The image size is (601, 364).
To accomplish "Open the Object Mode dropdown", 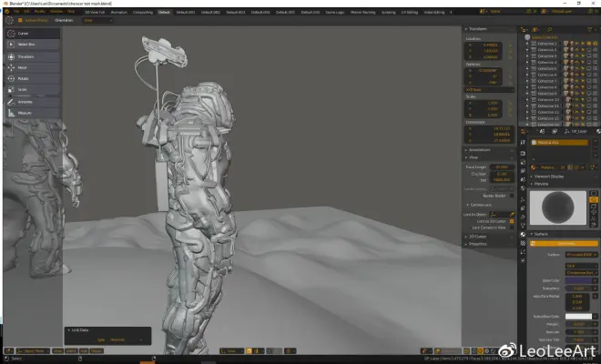I will point(33,350).
